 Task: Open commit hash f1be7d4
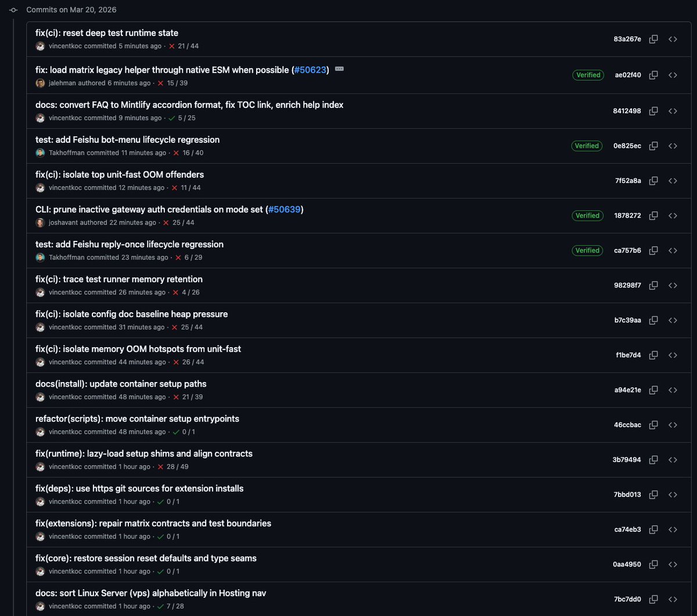click(628, 355)
